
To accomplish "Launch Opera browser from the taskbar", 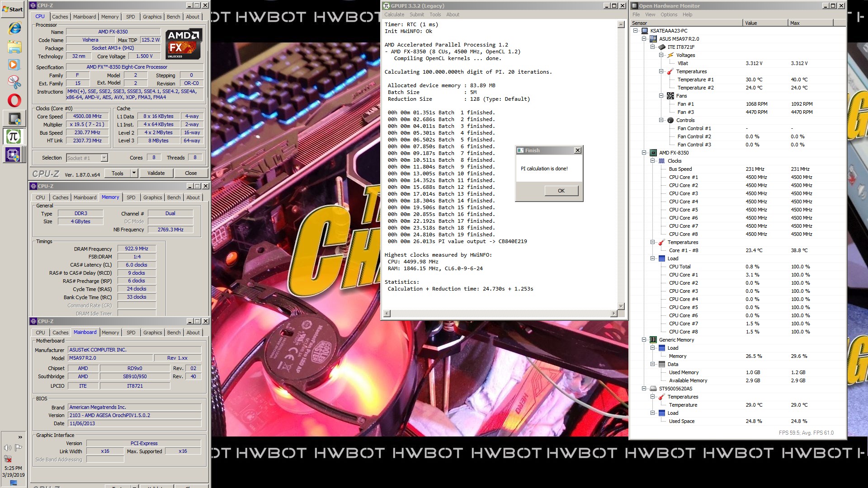I will click(x=14, y=100).
